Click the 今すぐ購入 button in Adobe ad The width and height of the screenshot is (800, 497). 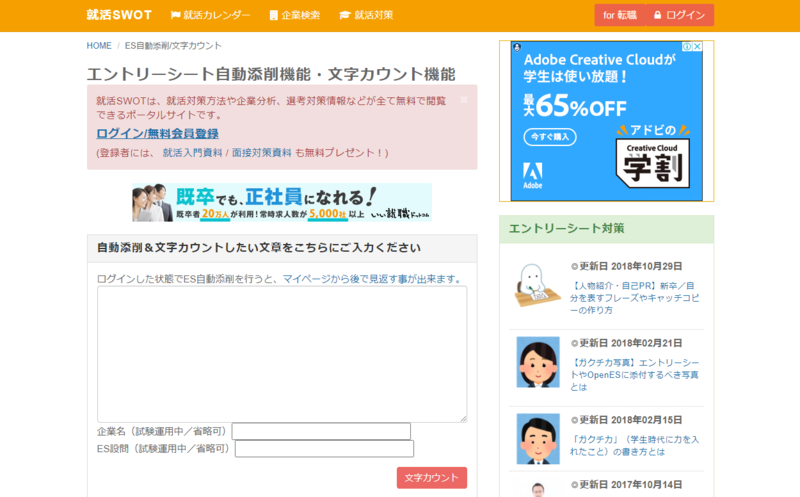click(550, 137)
